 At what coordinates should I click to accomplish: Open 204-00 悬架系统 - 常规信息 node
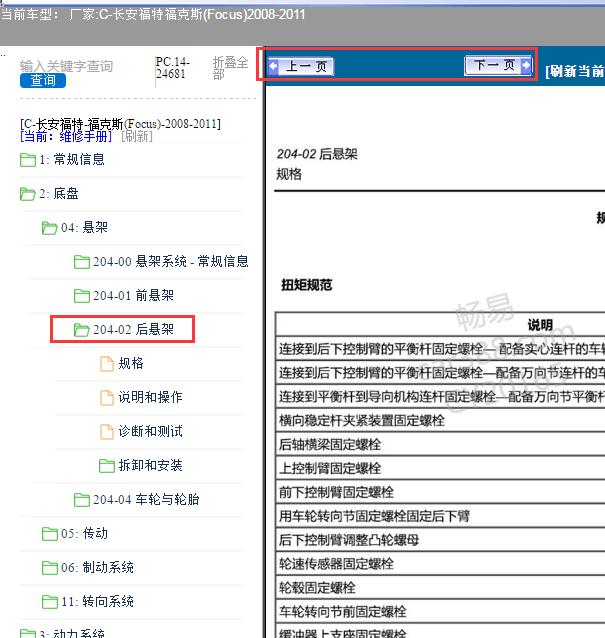tap(170, 262)
